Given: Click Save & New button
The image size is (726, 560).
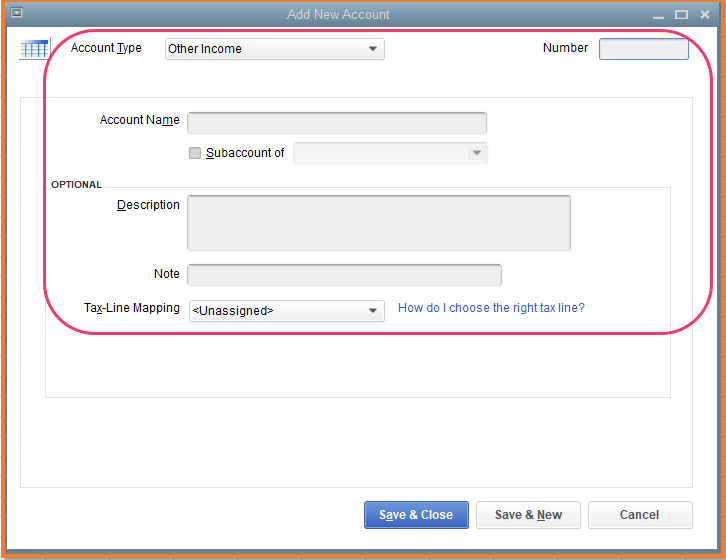Looking at the screenshot, I should (x=528, y=515).
